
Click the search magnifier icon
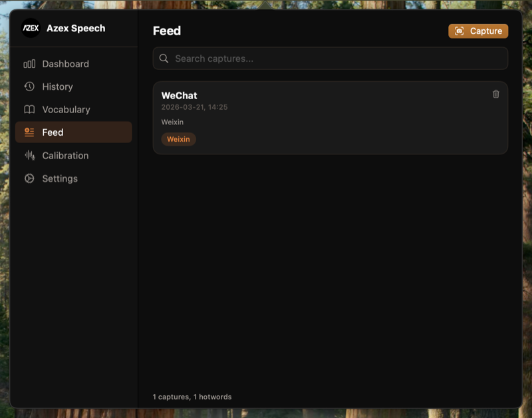pos(164,59)
